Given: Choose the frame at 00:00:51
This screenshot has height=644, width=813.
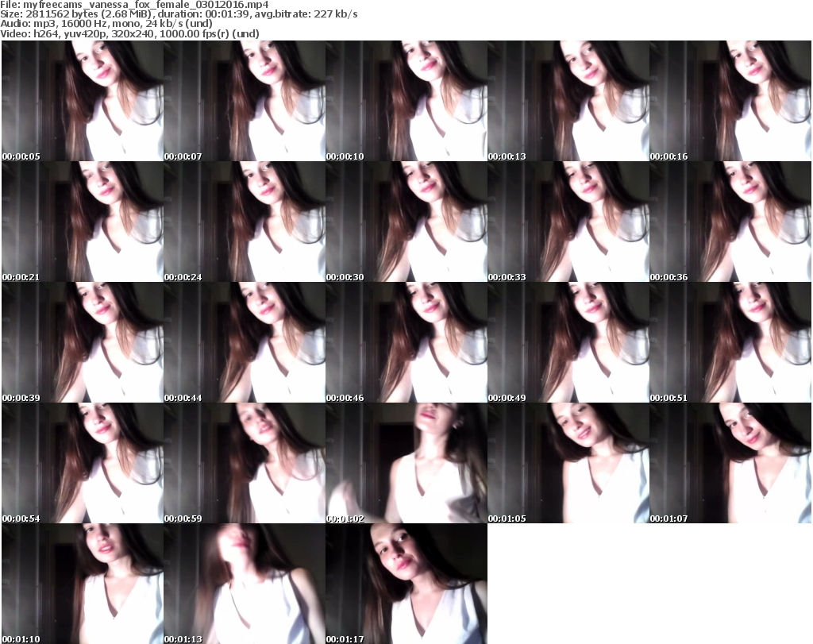Looking at the screenshot, I should pos(730,342).
